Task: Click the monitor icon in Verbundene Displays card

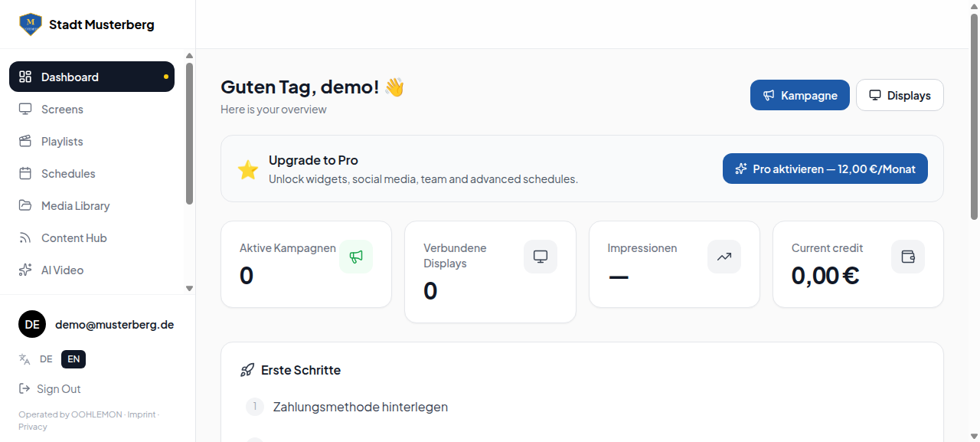Action: (541, 257)
